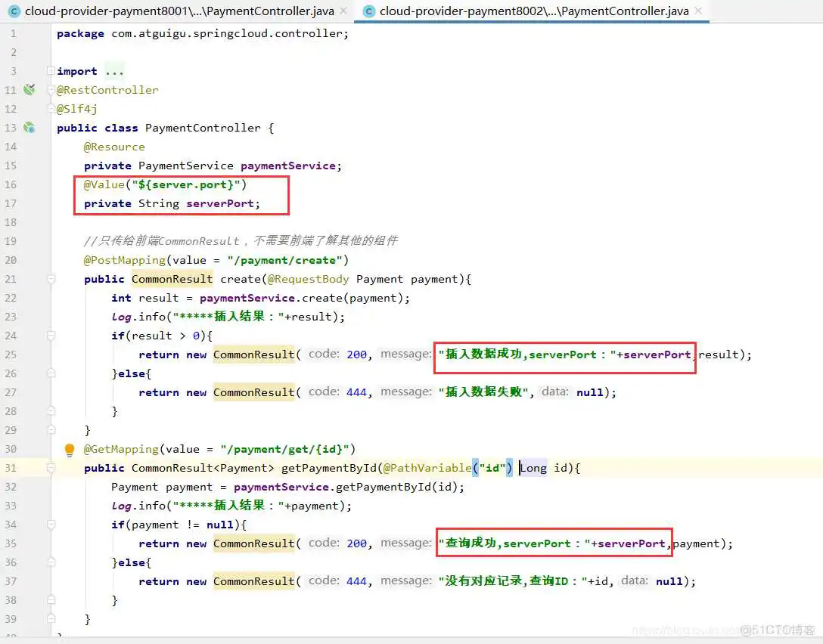The height and width of the screenshot is (644, 823).
Task: Click the Java class icon on the payment8002 tab
Action: coord(368,11)
